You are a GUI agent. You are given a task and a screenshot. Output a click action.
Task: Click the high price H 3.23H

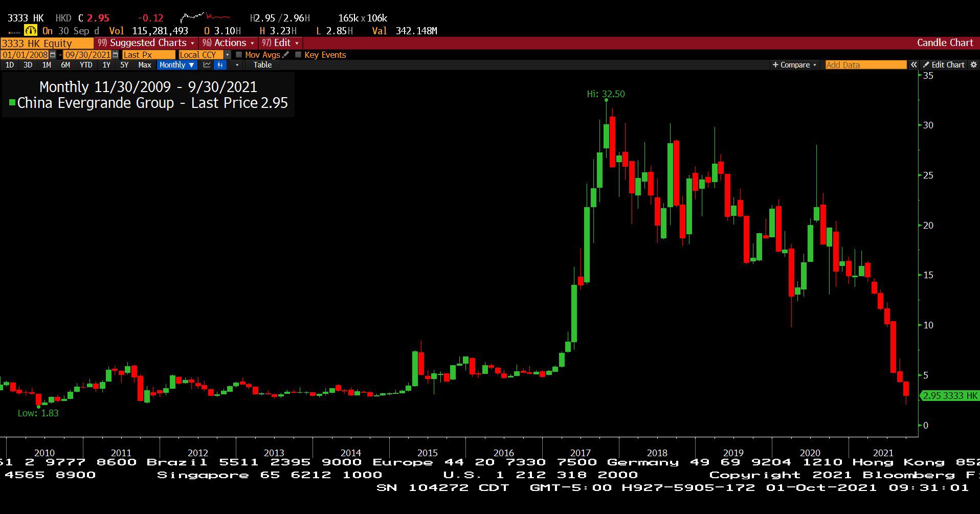[x=278, y=31]
